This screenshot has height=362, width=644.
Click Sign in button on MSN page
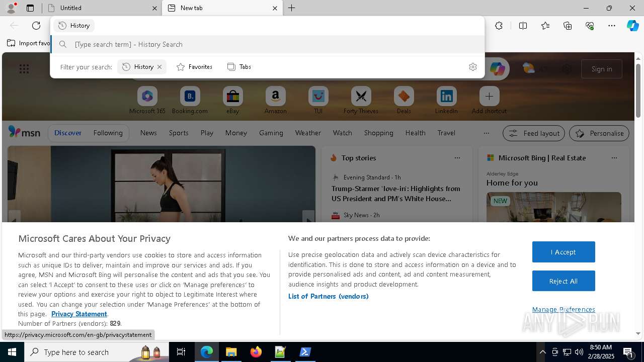[602, 69]
